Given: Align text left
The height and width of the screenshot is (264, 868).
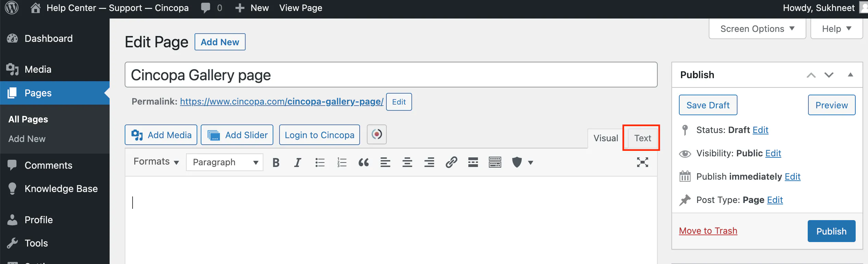Looking at the screenshot, I should pos(385,162).
